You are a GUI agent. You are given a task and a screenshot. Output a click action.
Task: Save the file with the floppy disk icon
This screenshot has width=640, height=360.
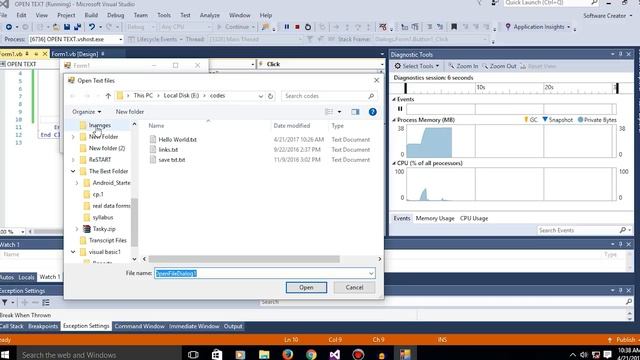(x=67, y=27)
